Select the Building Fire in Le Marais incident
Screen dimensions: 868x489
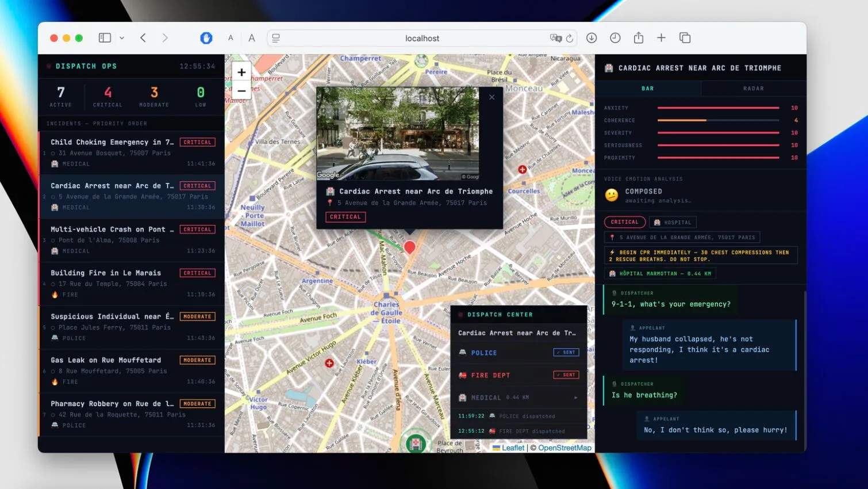click(x=132, y=284)
